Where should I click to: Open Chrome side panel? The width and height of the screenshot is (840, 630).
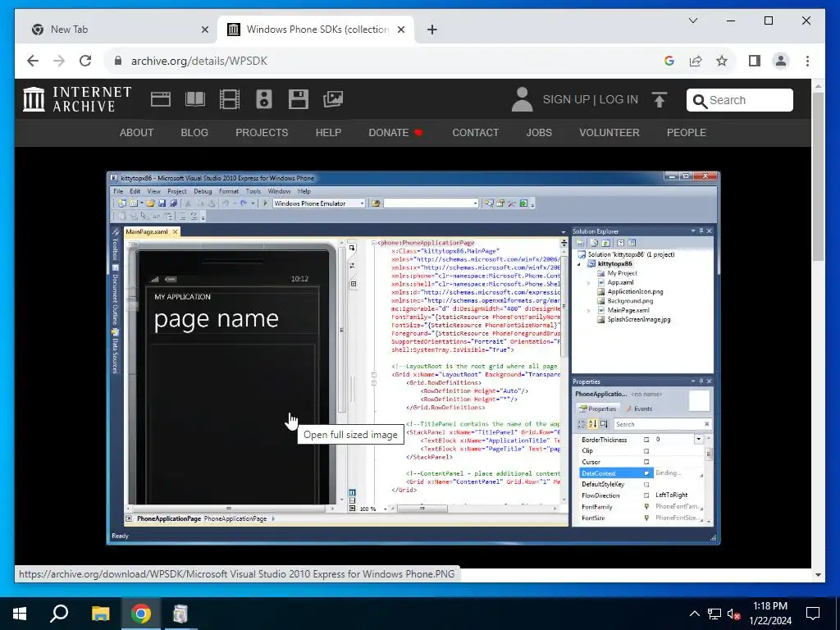coord(755,61)
